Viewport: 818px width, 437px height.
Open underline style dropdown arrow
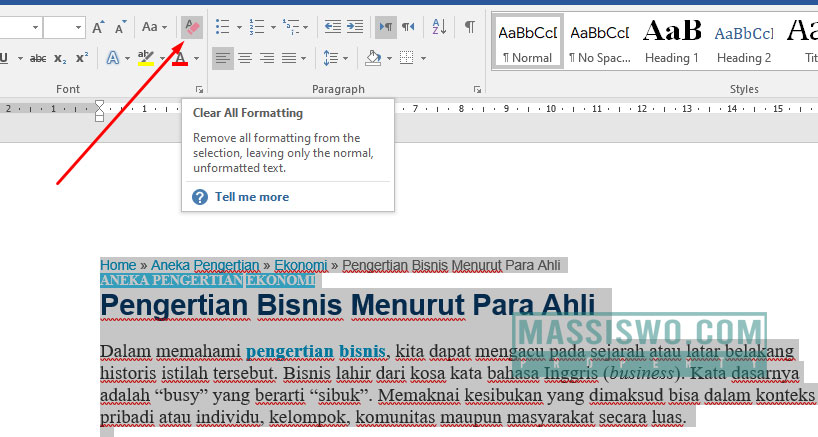(20, 58)
